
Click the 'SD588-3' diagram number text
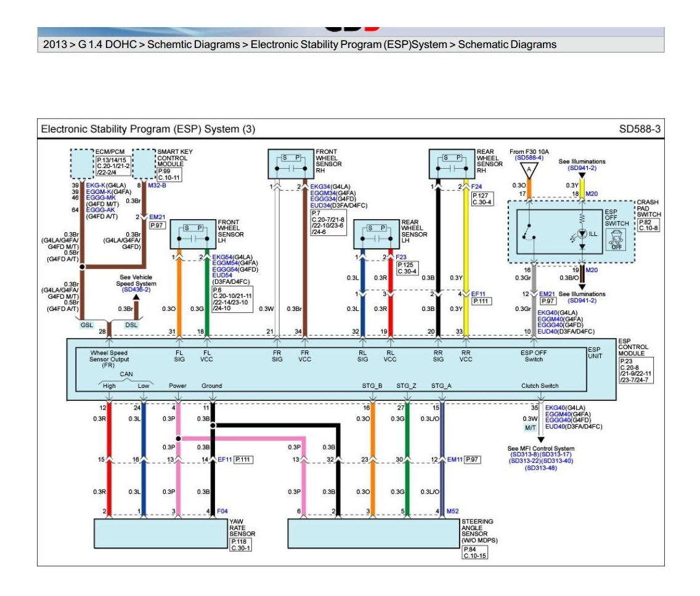pos(640,129)
